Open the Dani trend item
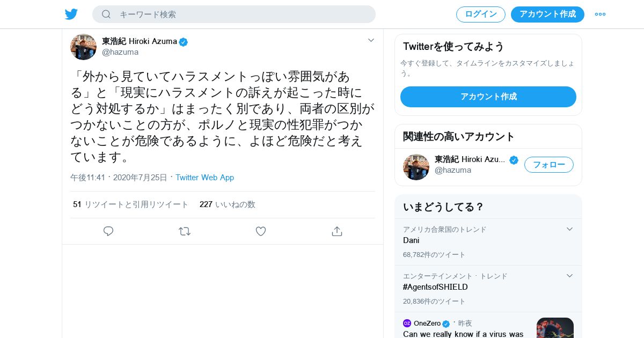This screenshot has width=644, height=338. (x=411, y=240)
